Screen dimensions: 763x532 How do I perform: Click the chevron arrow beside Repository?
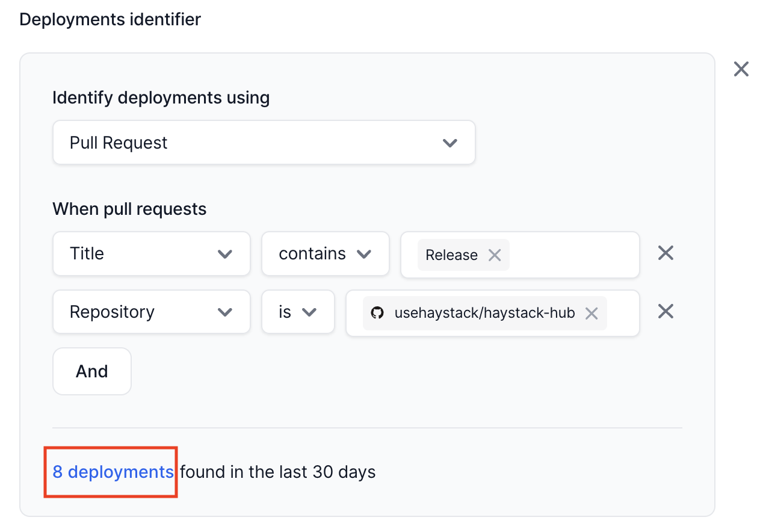click(x=224, y=312)
